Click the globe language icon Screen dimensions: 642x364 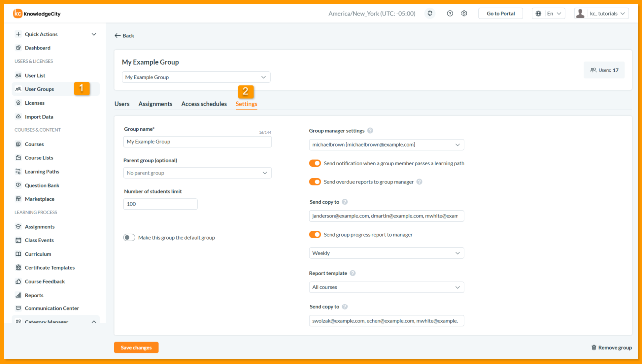coord(538,14)
